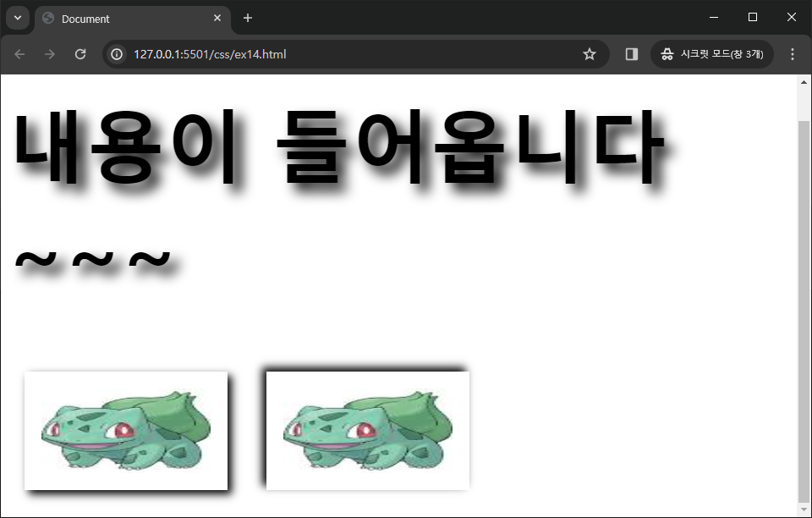Click the second Bulbasaur image with top-left shadow

[x=368, y=431]
